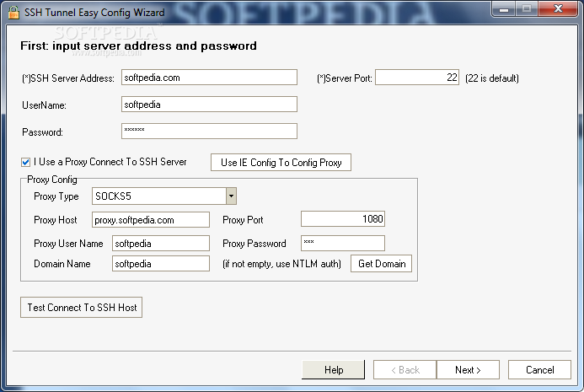The height and width of the screenshot is (392, 584).
Task: Go to the next wizard step
Action: [x=468, y=369]
